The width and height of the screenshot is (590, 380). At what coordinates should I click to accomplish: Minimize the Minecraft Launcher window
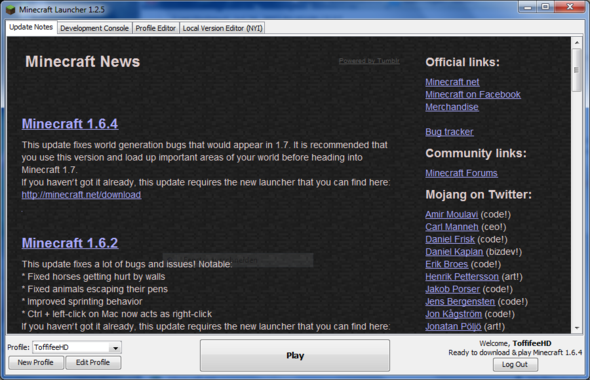(x=528, y=7)
